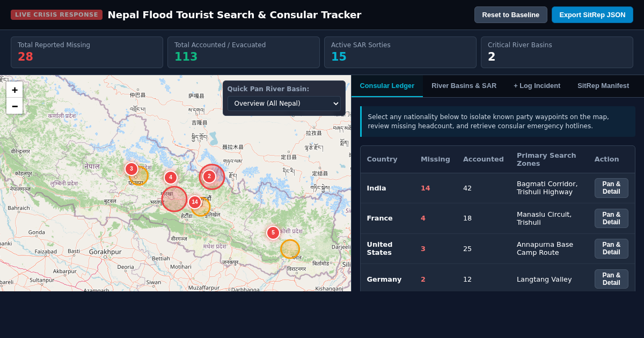
Task: Click Pan & Detail for India
Action: tap(611, 188)
